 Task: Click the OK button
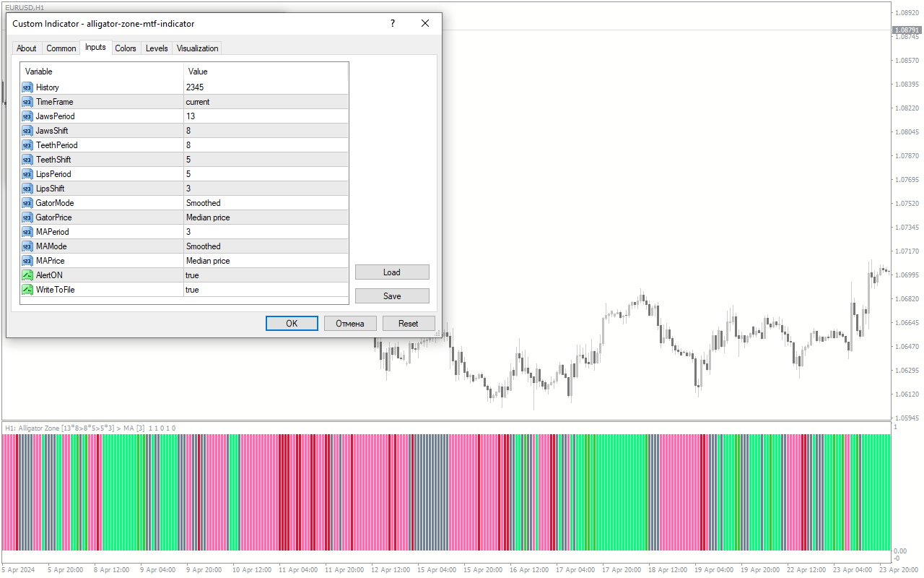coord(292,323)
